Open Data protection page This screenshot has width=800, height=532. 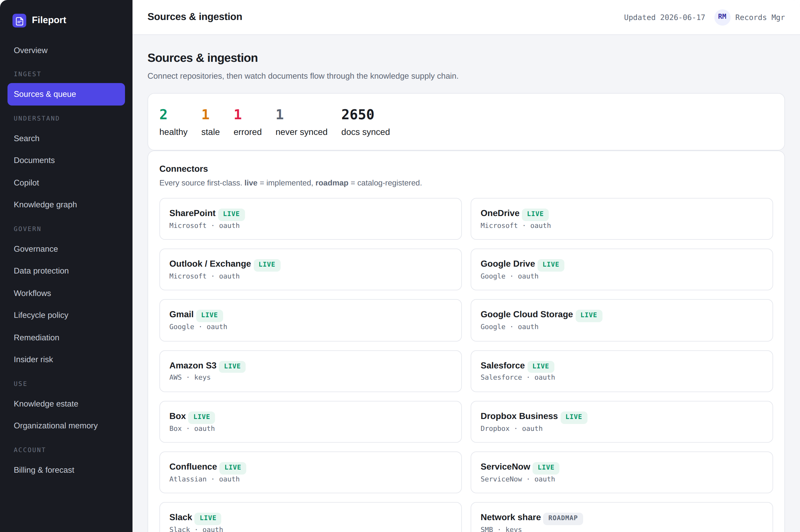tap(66, 271)
